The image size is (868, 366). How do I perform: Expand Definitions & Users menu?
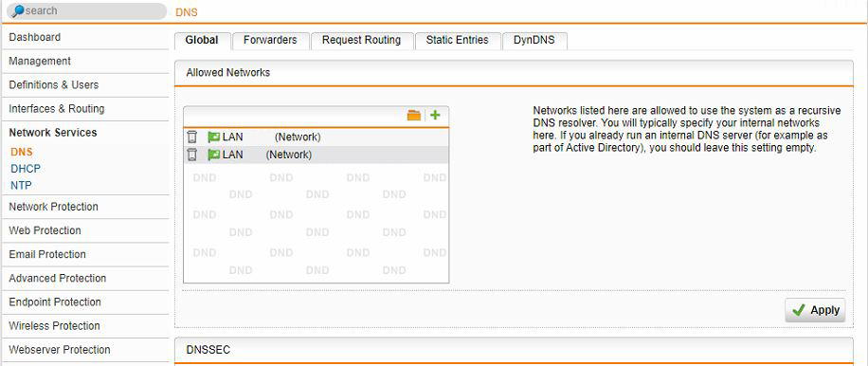click(x=84, y=85)
